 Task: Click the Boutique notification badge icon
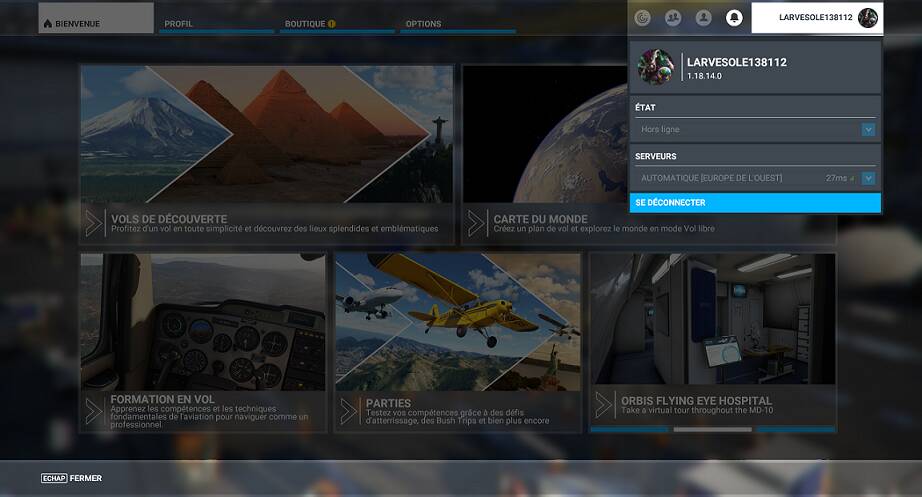[332, 24]
